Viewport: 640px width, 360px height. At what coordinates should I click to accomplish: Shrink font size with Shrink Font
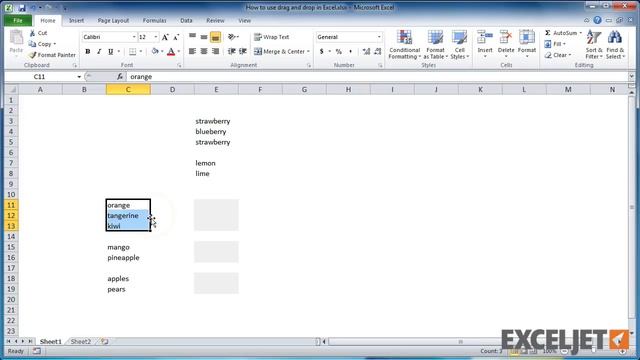pyautogui.click(x=176, y=37)
